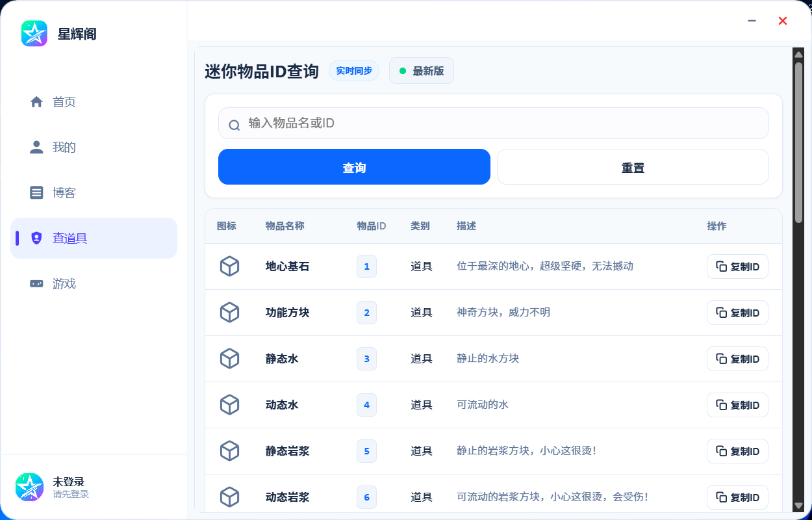This screenshot has width=812, height=520.
Task: Click the cube icon for 静态水
Action: pyautogui.click(x=229, y=359)
